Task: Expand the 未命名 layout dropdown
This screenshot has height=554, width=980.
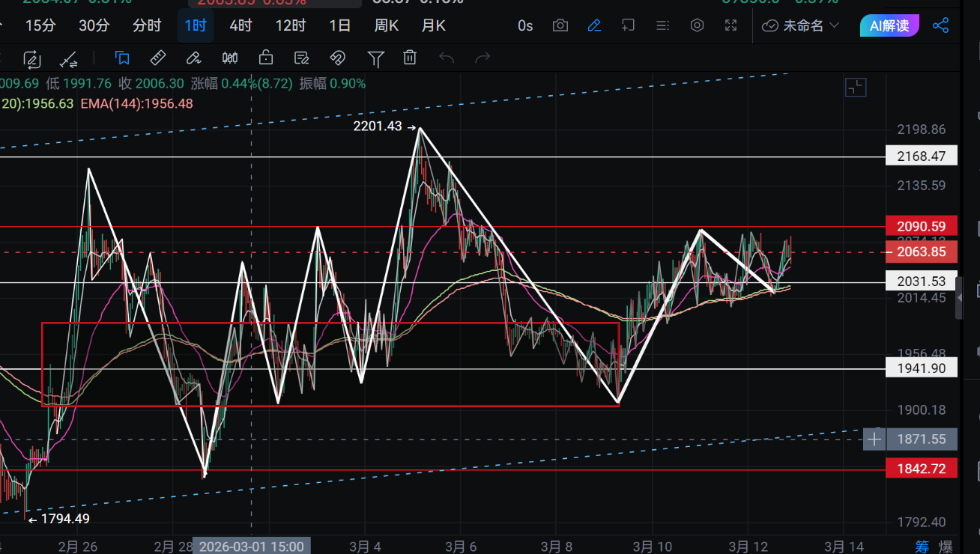Action: pyautogui.click(x=801, y=25)
